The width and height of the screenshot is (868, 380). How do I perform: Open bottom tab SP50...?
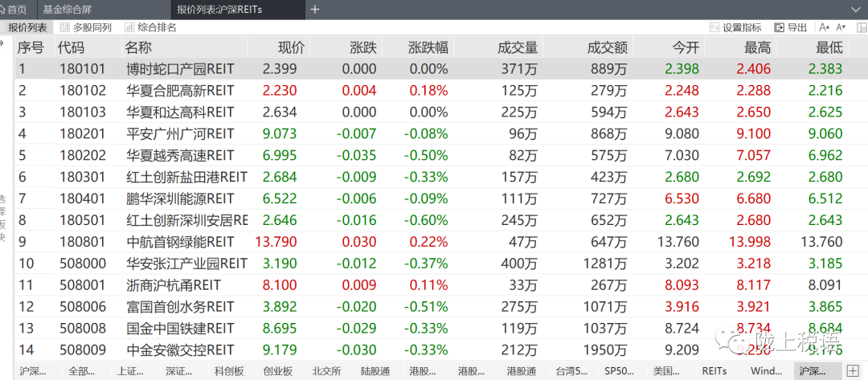620,370
